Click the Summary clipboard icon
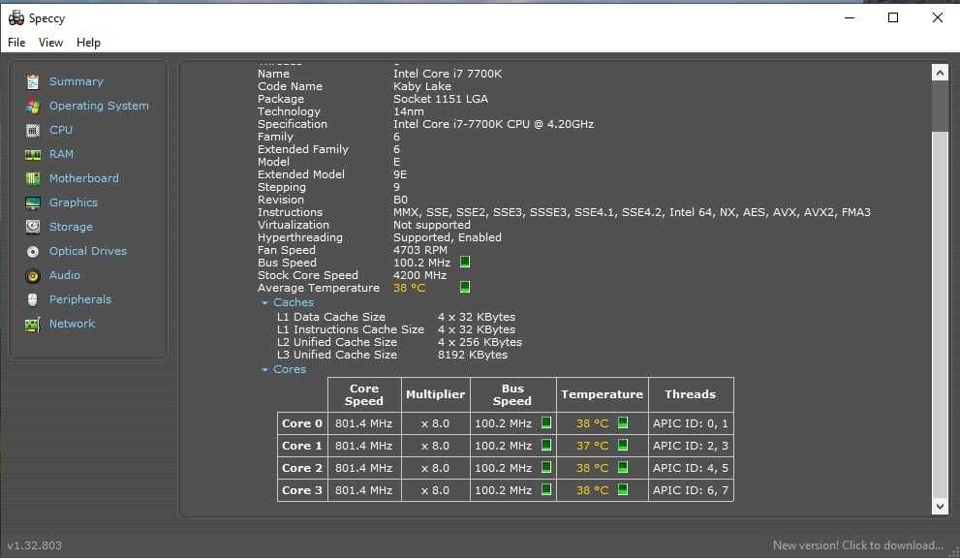Image resolution: width=960 pixels, height=560 pixels. [x=32, y=81]
